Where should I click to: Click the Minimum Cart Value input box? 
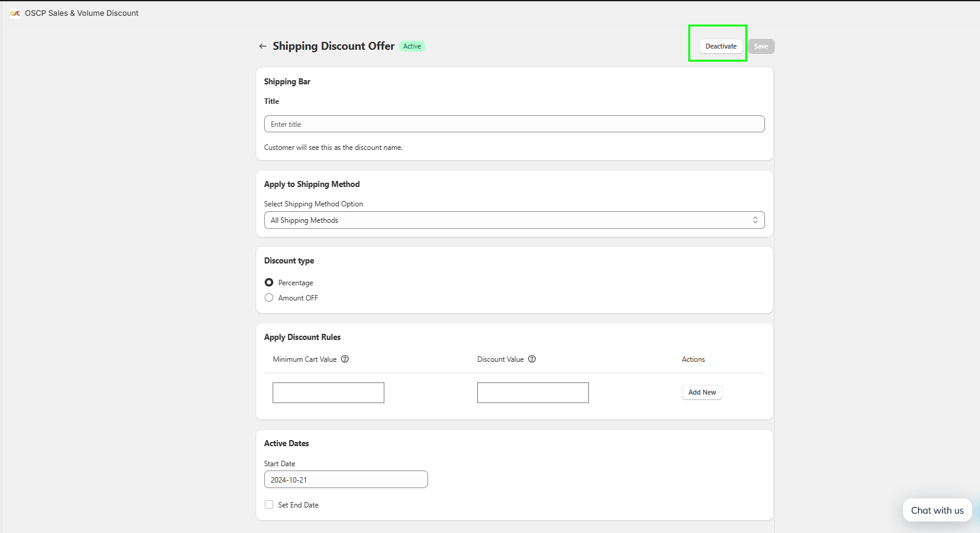(x=328, y=393)
